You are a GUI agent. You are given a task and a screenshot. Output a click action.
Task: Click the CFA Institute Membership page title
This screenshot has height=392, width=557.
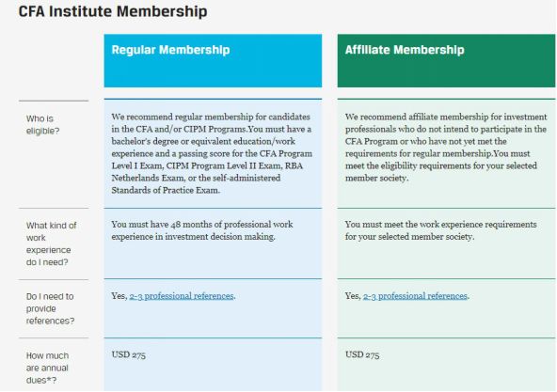tap(113, 11)
